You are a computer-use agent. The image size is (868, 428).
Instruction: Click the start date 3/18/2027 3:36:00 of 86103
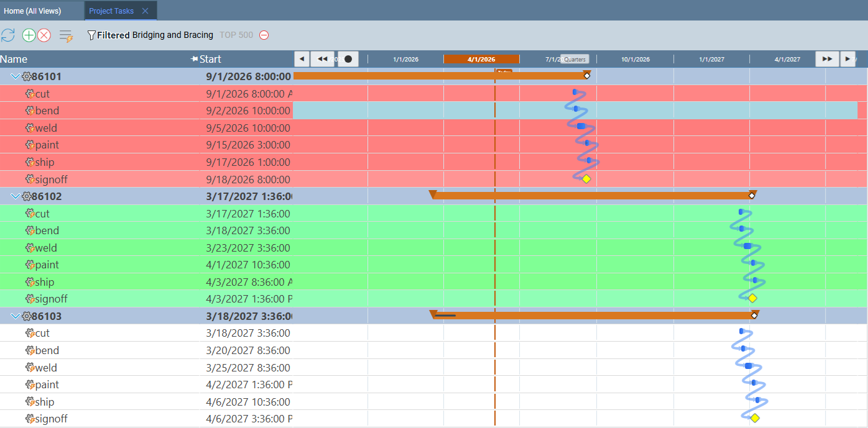click(x=249, y=316)
